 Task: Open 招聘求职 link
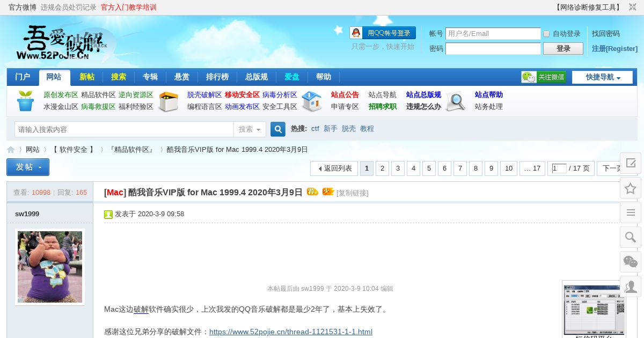383,107
